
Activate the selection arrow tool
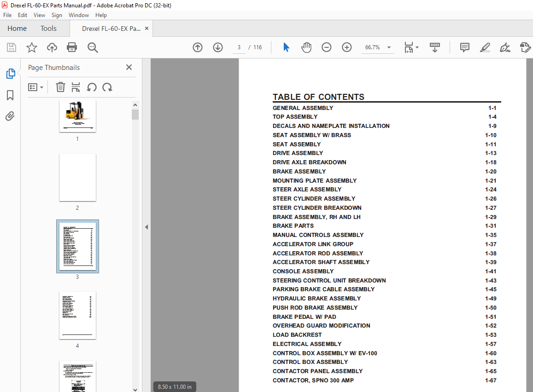point(286,47)
